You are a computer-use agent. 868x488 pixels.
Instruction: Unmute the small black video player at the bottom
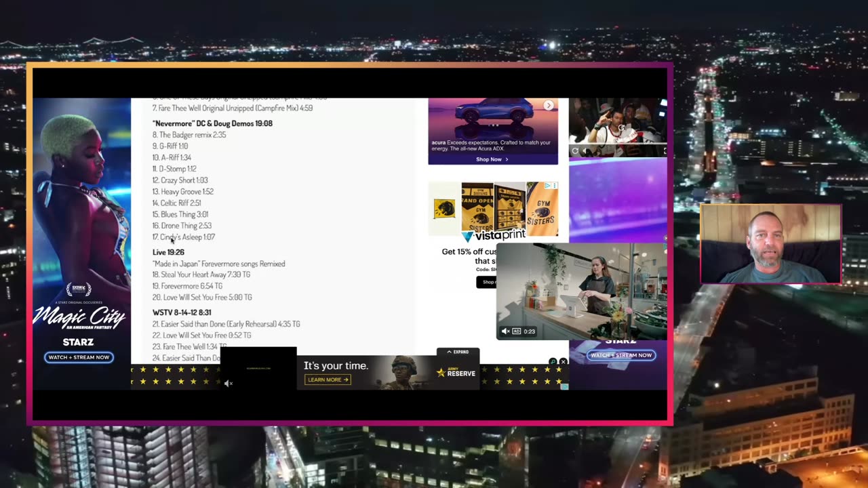tap(229, 384)
